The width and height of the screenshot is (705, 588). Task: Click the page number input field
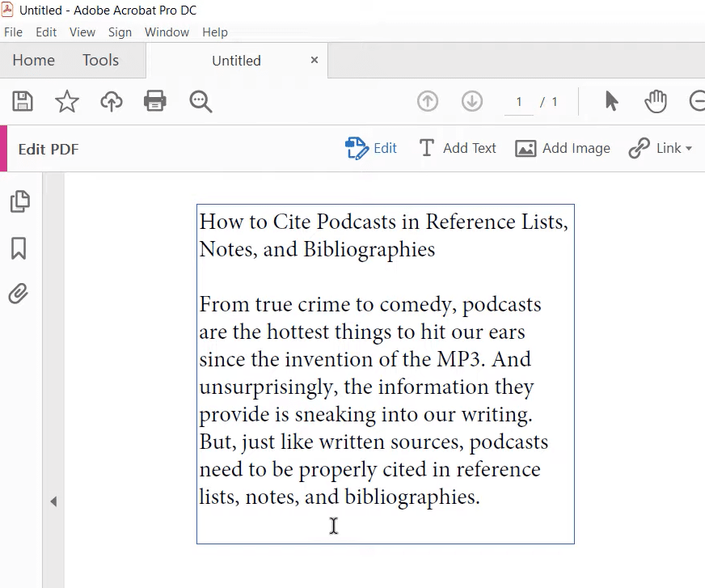pyautogui.click(x=518, y=101)
